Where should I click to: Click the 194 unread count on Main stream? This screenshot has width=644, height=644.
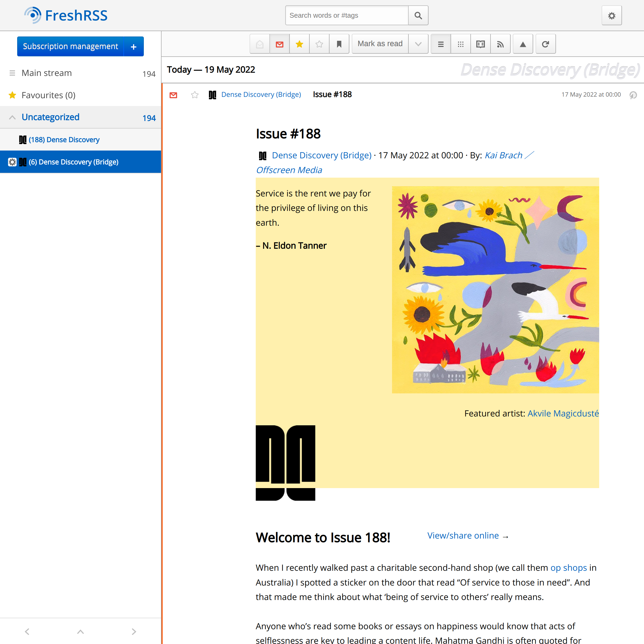tap(149, 74)
